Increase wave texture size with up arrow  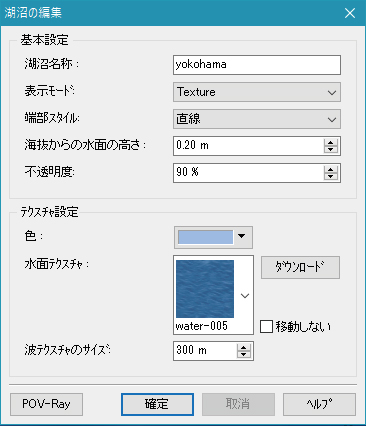click(x=244, y=347)
